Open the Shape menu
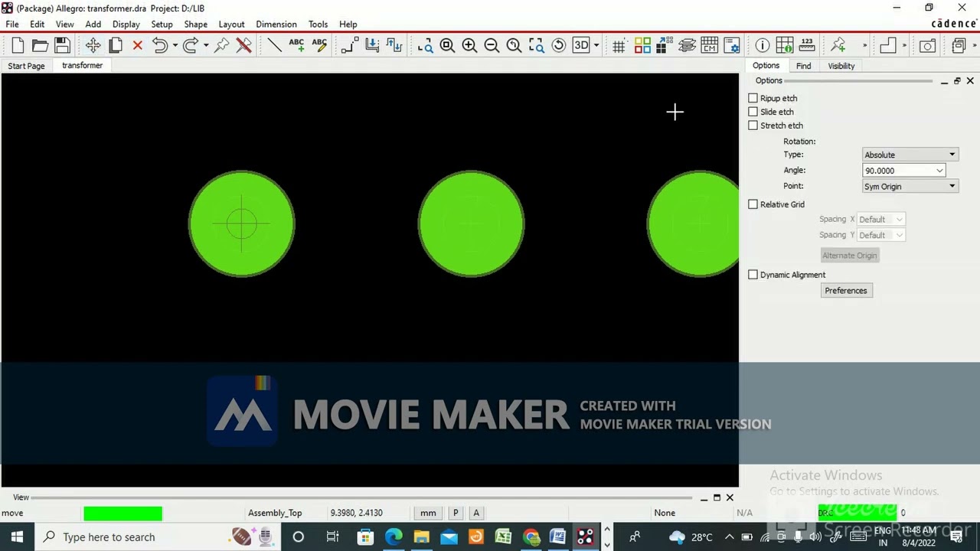This screenshot has width=980, height=551. point(195,24)
